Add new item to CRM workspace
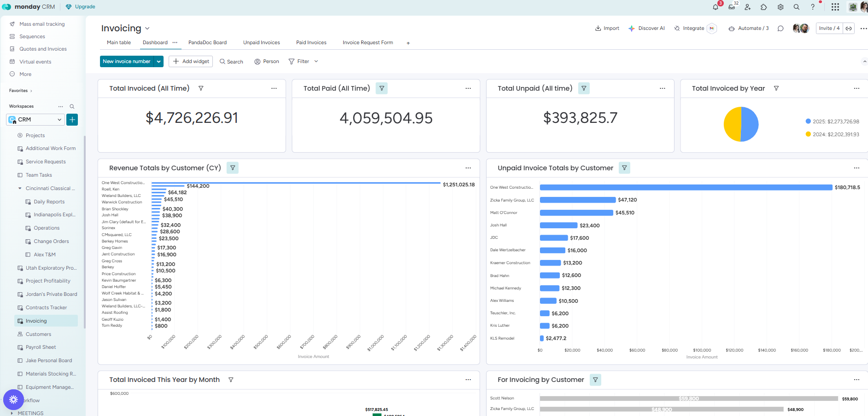Viewport: 868px width, 416px height. coord(72,120)
